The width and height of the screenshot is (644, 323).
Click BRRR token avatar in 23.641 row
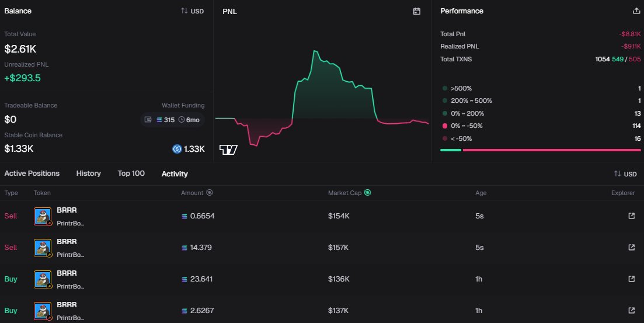pos(43,279)
